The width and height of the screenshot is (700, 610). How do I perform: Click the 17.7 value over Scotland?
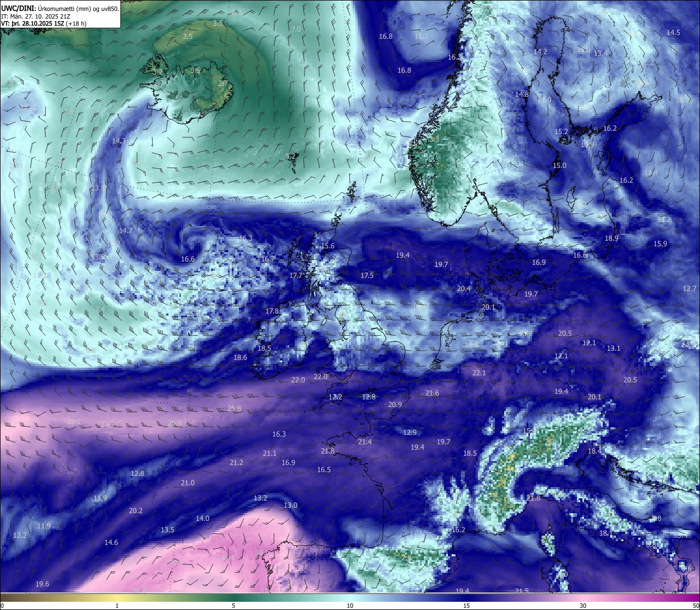pyautogui.click(x=296, y=276)
